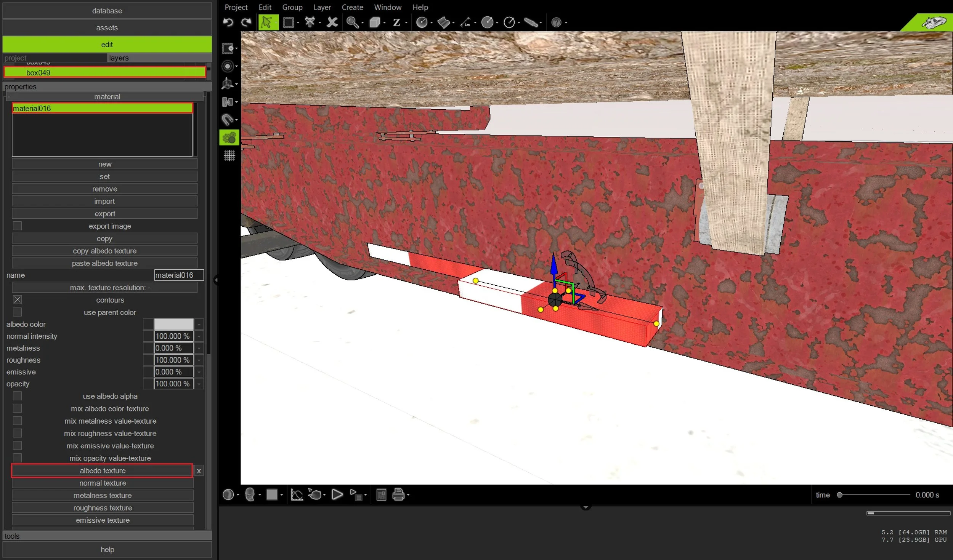This screenshot has height=560, width=953.
Task: Click the play animation button
Action: pyautogui.click(x=337, y=494)
